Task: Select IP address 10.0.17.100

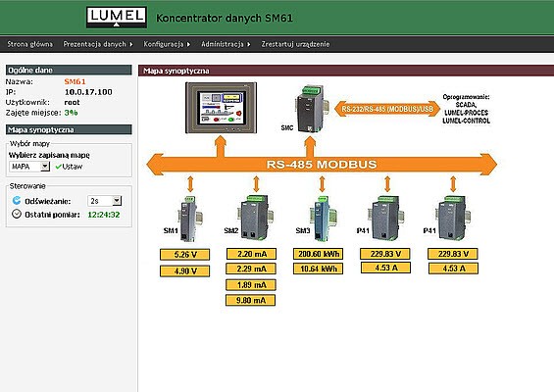Action: coord(88,92)
